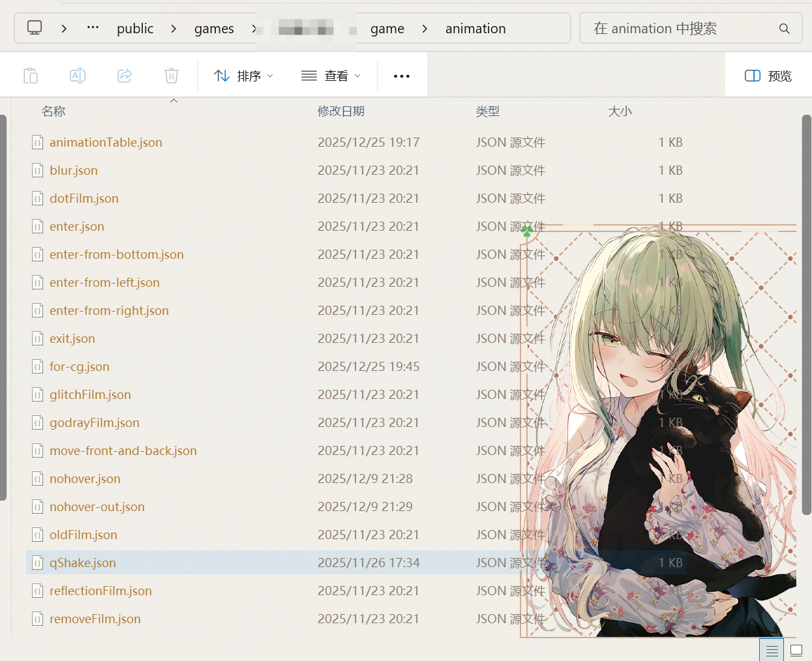Select the reflectionFilm.json file name
This screenshot has height=661, width=812.
[100, 591]
